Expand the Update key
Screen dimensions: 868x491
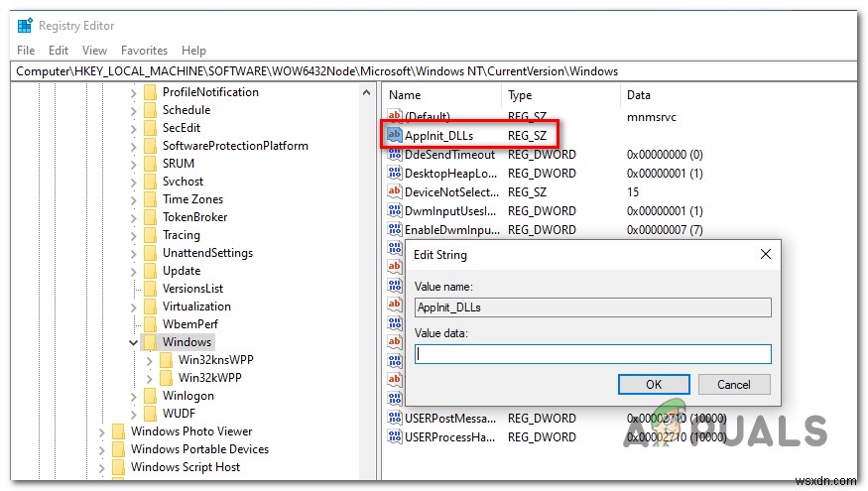coord(133,272)
